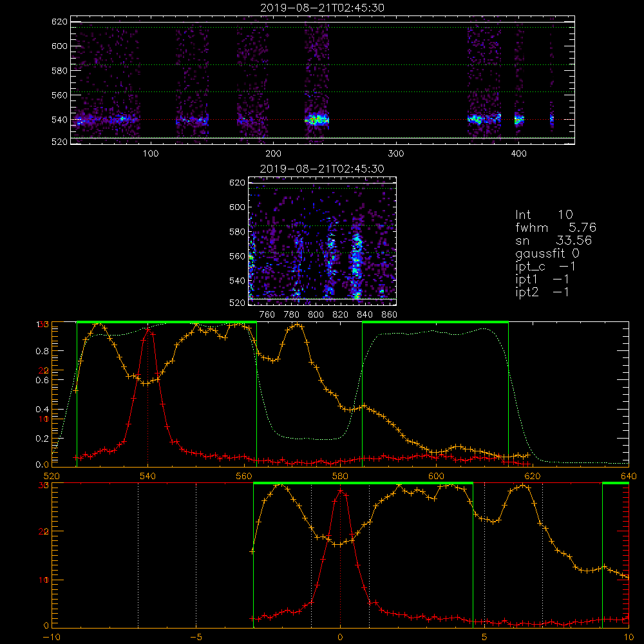Click the 200 tick label under top spectrogram
Viewport: 644px width, 644px height.
[x=273, y=154]
